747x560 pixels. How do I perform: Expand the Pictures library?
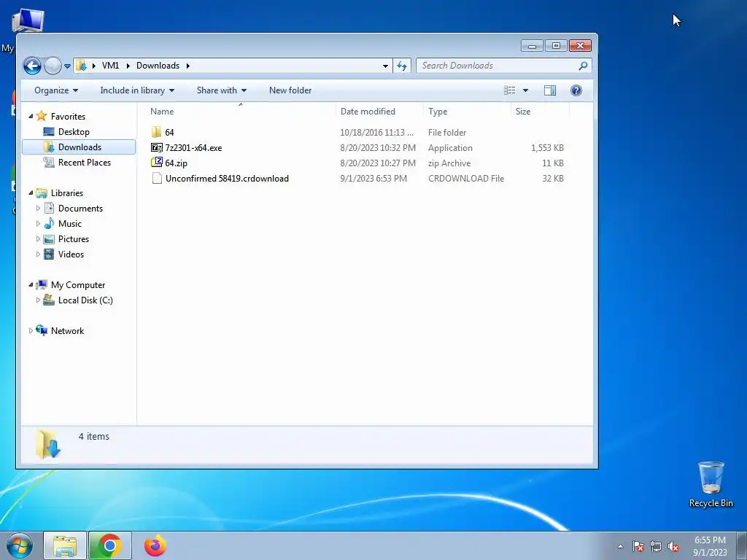coord(38,239)
